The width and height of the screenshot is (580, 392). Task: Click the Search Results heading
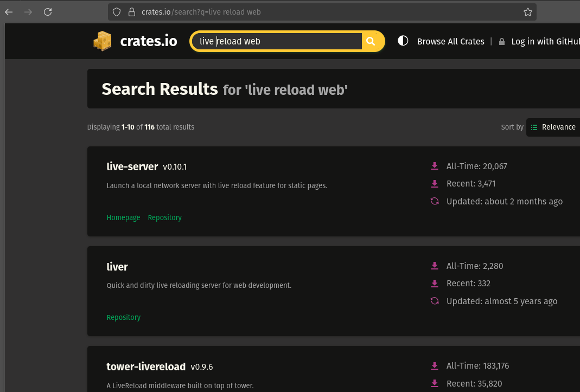click(x=160, y=89)
